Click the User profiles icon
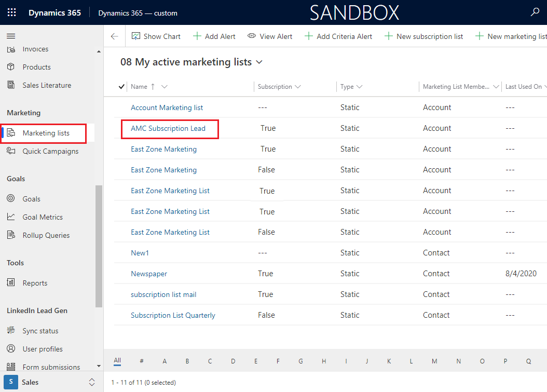The image size is (547, 392). tap(11, 348)
